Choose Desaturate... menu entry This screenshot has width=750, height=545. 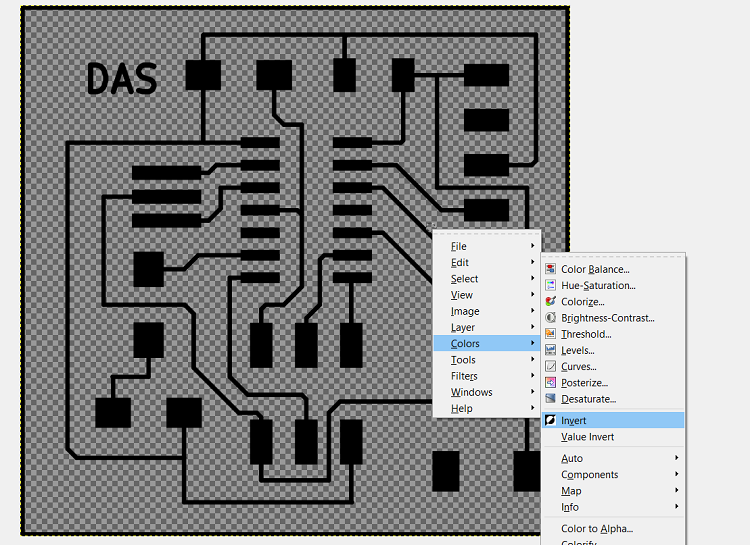(614, 399)
